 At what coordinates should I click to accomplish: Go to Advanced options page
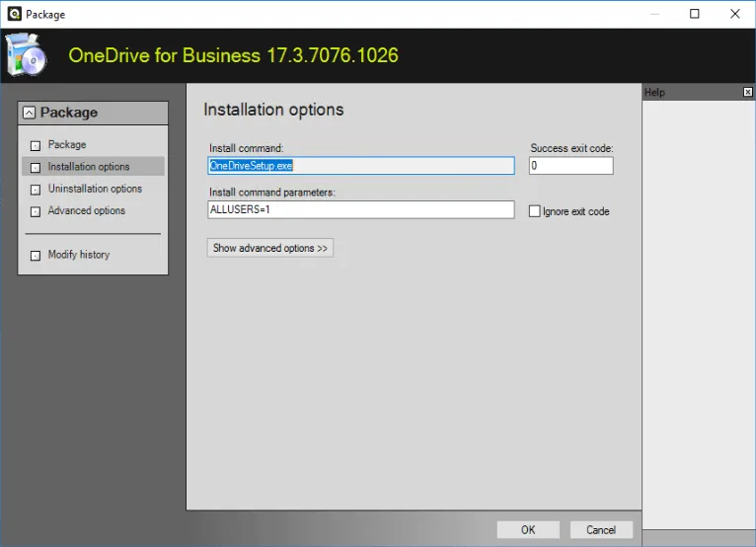[86, 210]
